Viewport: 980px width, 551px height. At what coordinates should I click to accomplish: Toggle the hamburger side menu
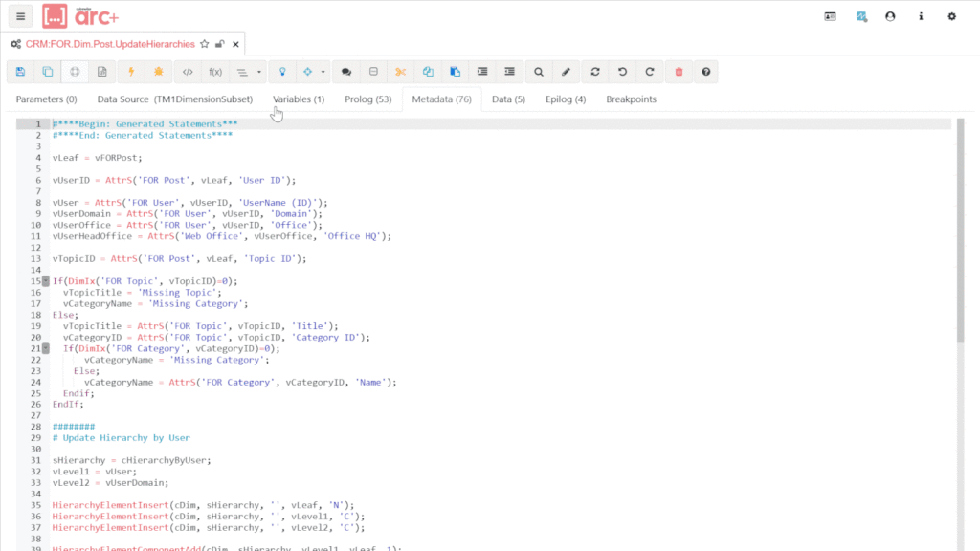click(20, 16)
